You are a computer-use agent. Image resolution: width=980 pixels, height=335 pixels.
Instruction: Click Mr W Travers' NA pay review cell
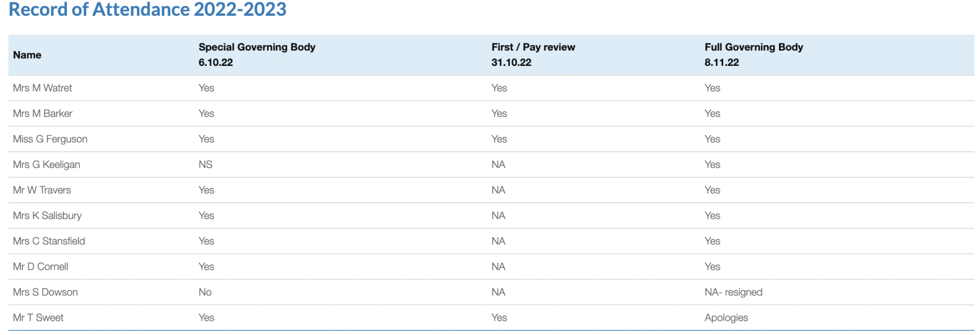coord(498,190)
